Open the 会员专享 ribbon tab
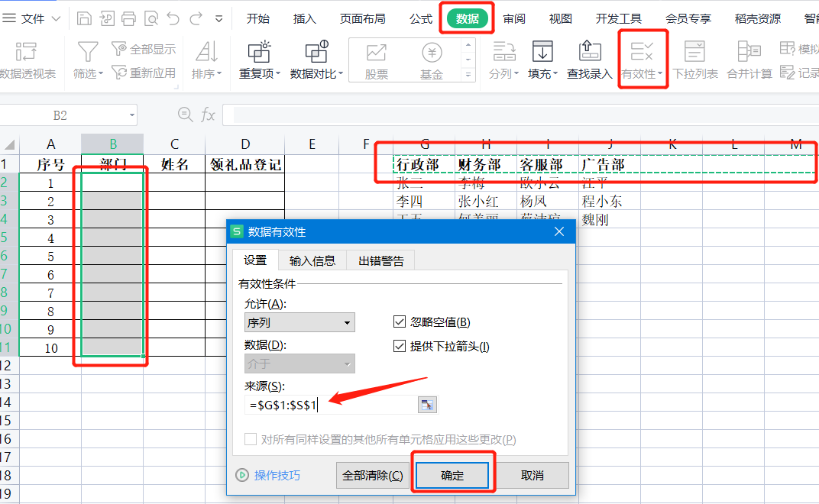819x504 pixels. [688, 19]
